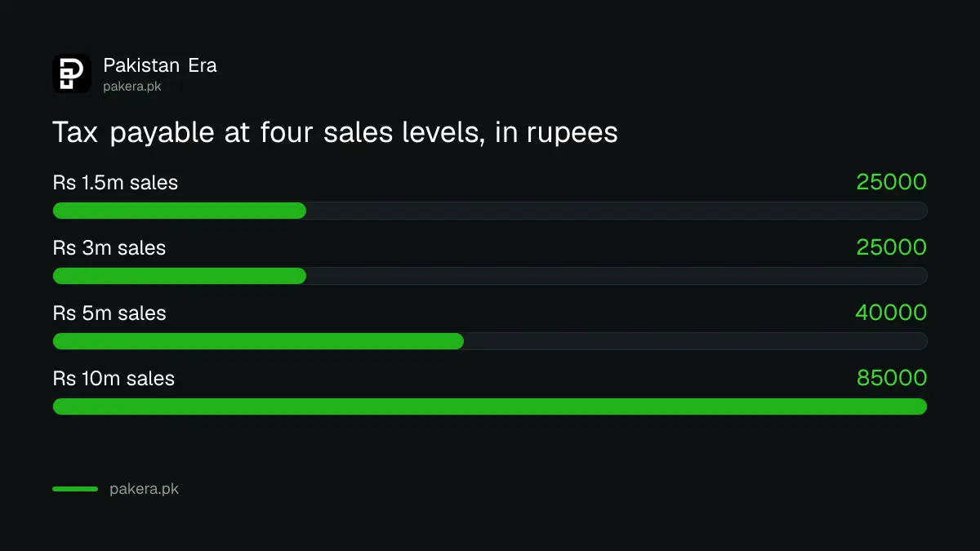Viewport: 980px width, 551px height.
Task: Open the pakera.pk footer link
Action: pyautogui.click(x=144, y=490)
